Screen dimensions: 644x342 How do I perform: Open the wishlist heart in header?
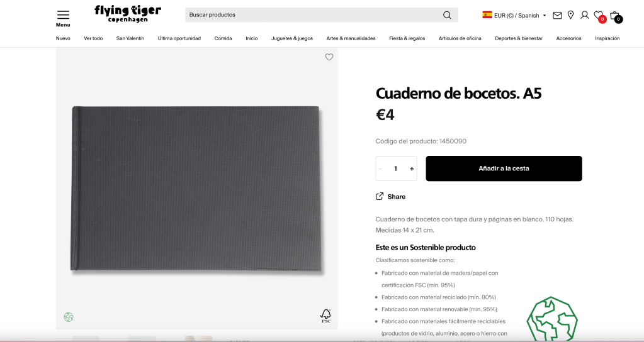[599, 16]
